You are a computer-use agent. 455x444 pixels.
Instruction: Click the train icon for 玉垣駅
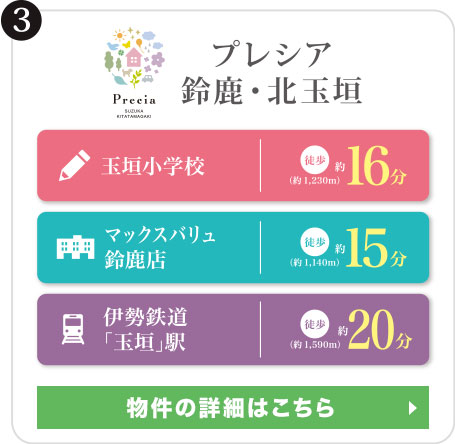[x=73, y=329]
